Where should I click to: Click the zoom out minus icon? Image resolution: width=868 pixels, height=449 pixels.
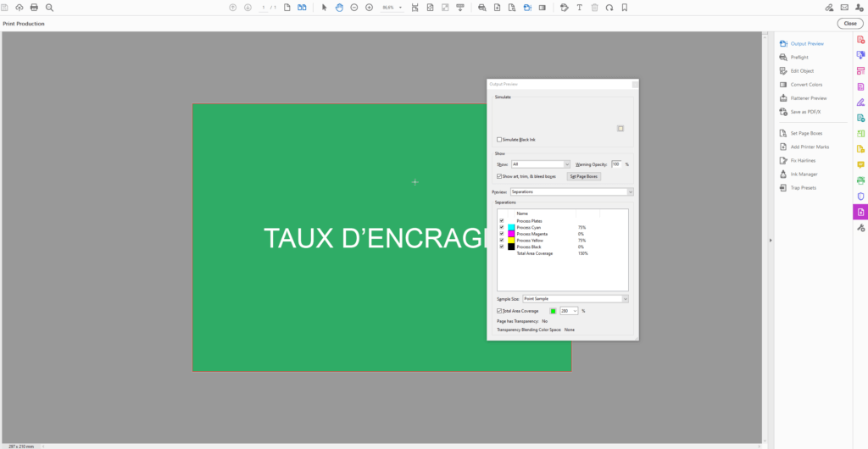(x=354, y=8)
